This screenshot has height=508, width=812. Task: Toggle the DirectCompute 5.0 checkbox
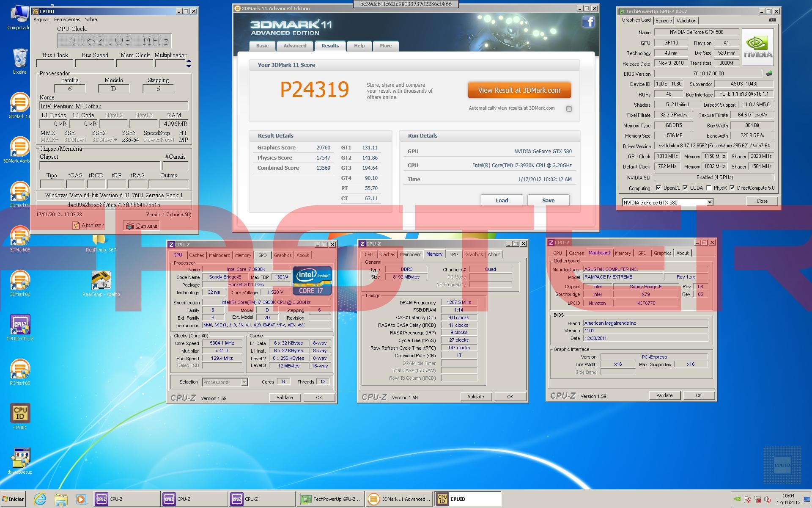[x=732, y=188]
